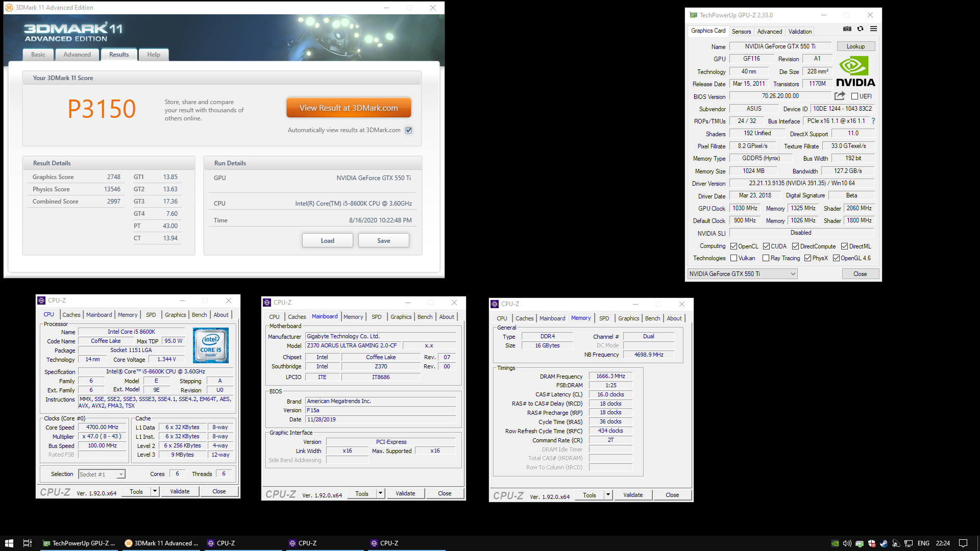Expand Tools arrow in CPU-Z Memory window
This screenshot has height=551, width=980.
pyautogui.click(x=608, y=495)
